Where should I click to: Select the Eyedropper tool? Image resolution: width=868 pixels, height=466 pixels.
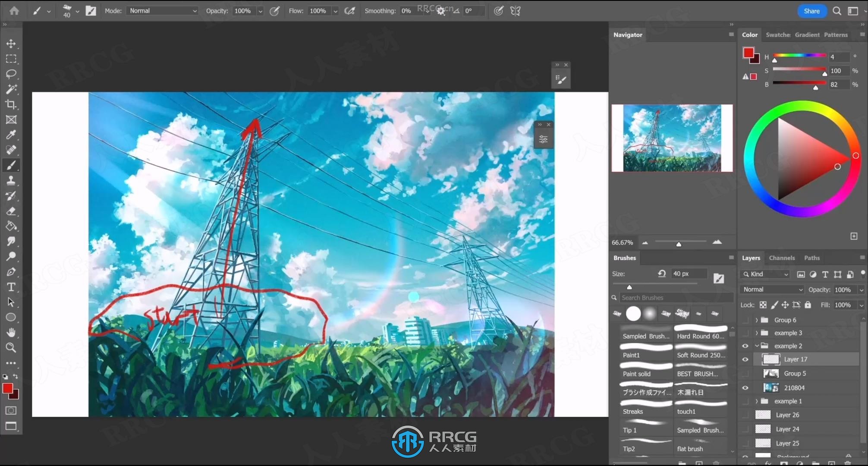point(11,135)
